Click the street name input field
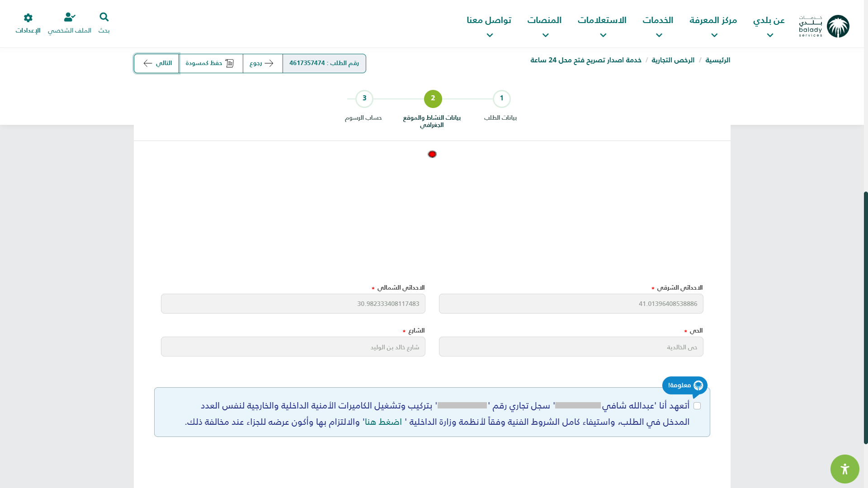This screenshot has width=868, height=488. tap(293, 347)
